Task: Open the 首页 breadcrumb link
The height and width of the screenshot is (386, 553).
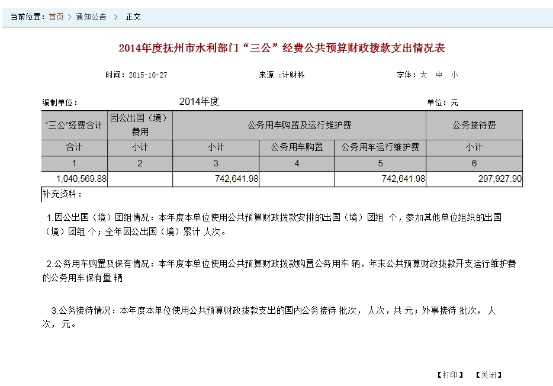Action: 56,17
